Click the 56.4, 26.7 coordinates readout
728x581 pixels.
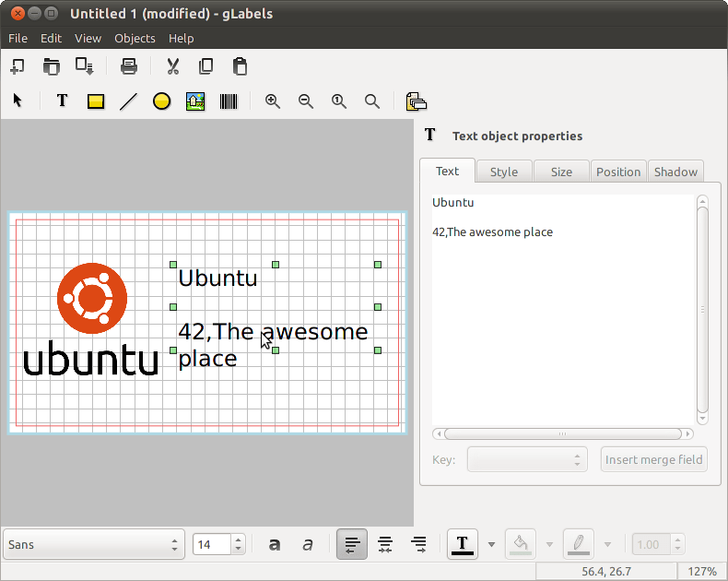605,571
